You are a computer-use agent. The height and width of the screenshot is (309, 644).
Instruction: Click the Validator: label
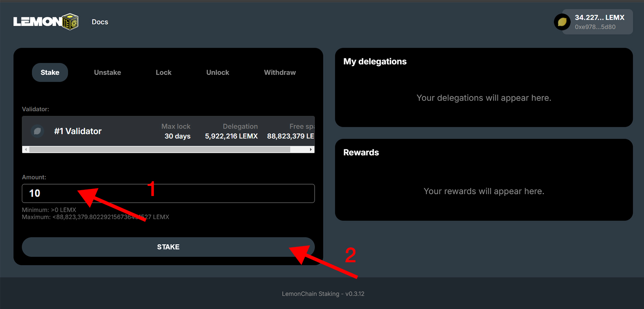click(x=36, y=109)
